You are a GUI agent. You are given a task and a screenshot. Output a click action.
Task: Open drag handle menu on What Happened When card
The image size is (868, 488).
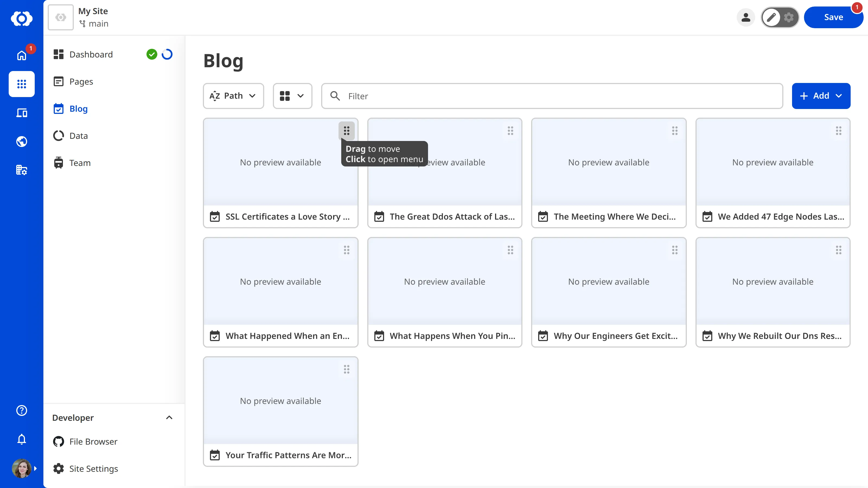click(346, 250)
